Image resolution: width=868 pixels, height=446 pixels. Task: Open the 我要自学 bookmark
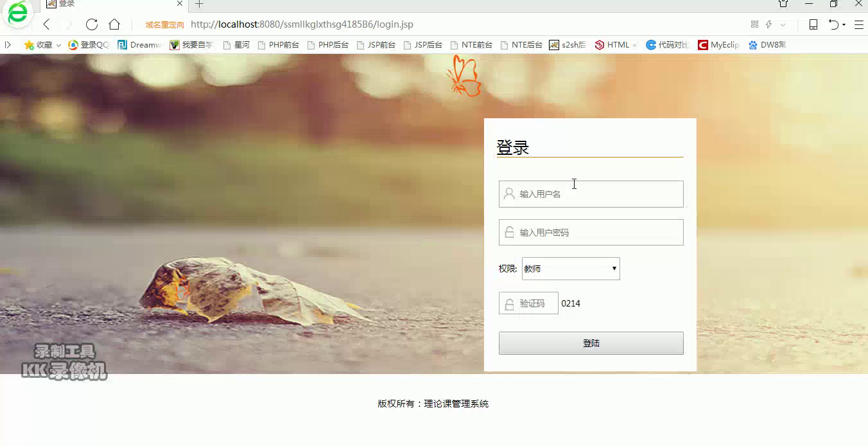[x=191, y=45]
